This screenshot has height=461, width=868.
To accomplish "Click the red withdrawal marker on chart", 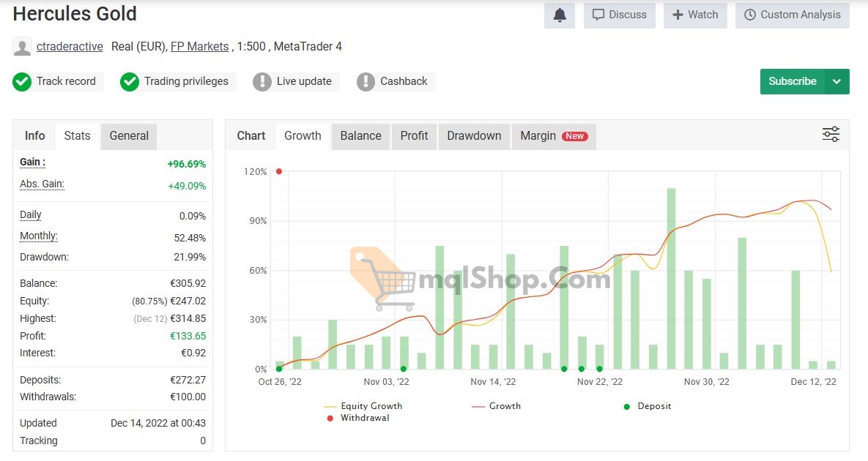I will tap(279, 171).
